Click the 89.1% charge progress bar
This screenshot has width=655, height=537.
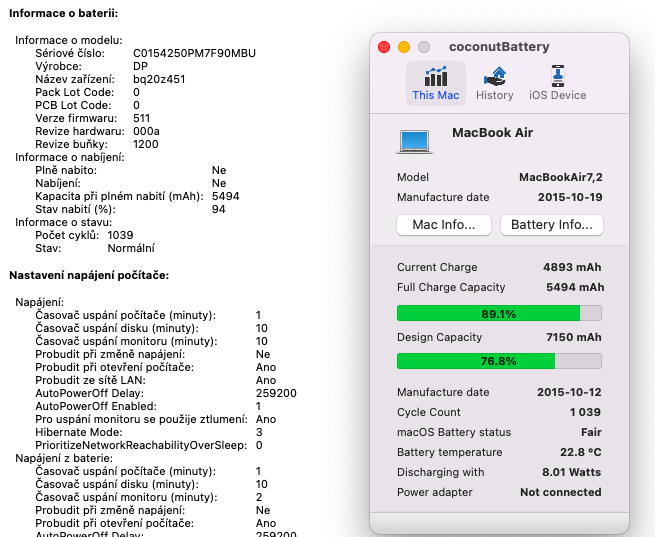click(499, 313)
